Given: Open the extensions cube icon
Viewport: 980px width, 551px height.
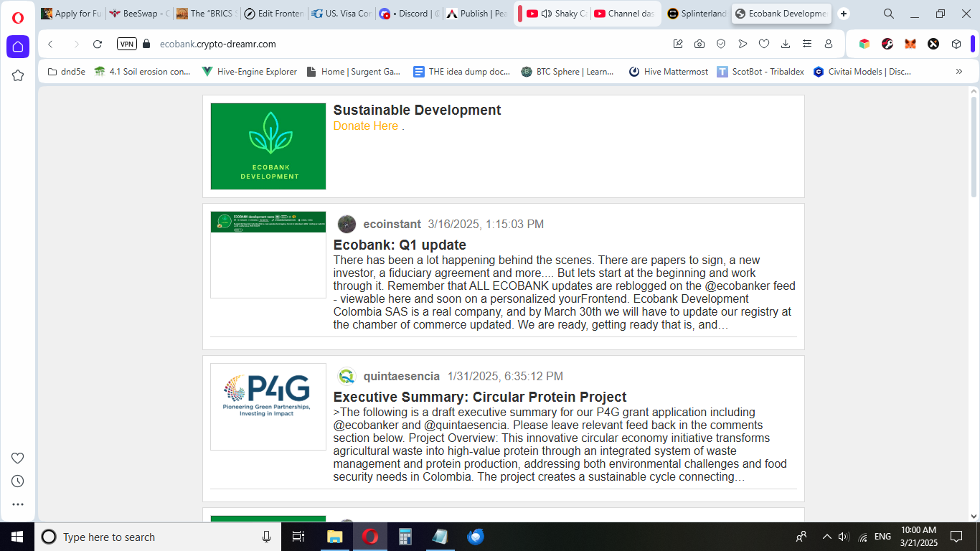Looking at the screenshot, I should (956, 44).
